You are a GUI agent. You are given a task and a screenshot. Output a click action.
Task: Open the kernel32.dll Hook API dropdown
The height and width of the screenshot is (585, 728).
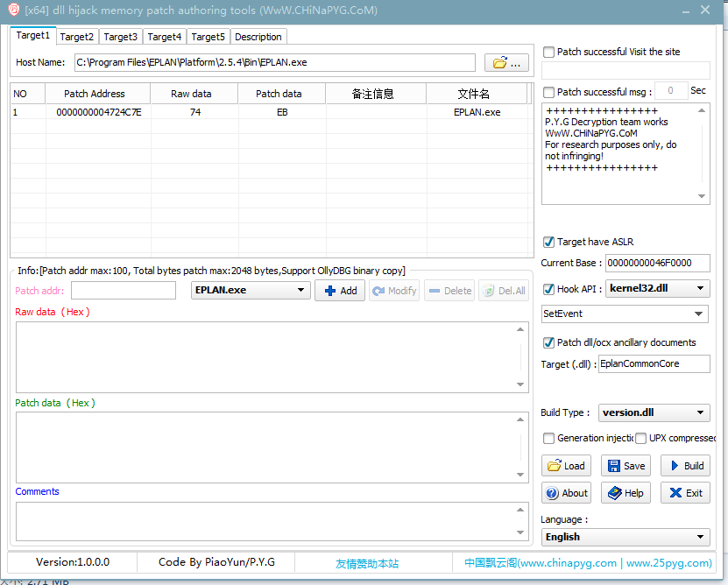click(658, 288)
